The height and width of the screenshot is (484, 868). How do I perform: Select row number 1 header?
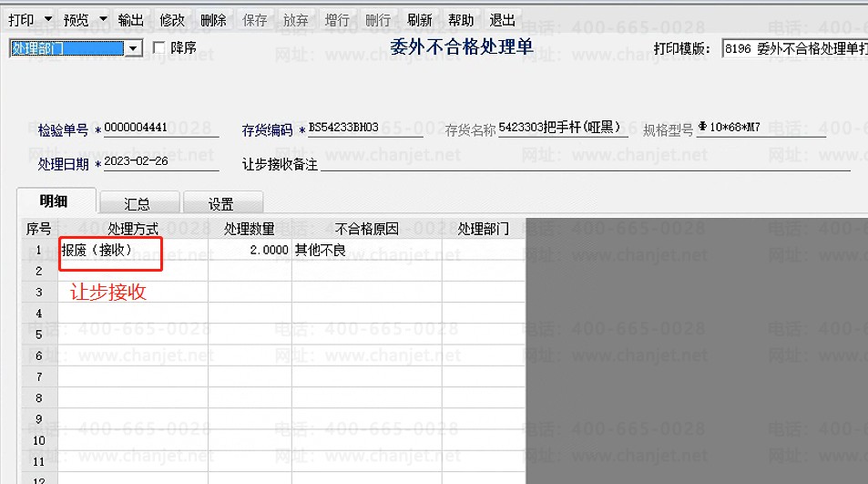(x=39, y=250)
